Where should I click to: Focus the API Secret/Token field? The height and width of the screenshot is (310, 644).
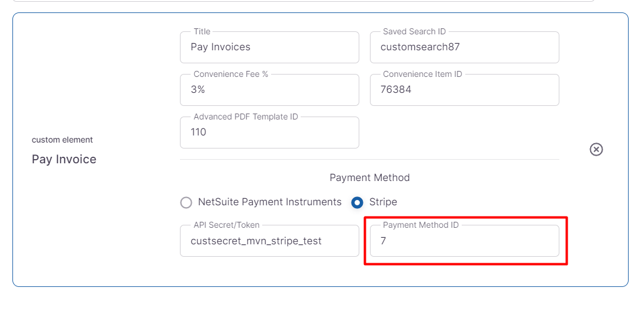click(269, 241)
